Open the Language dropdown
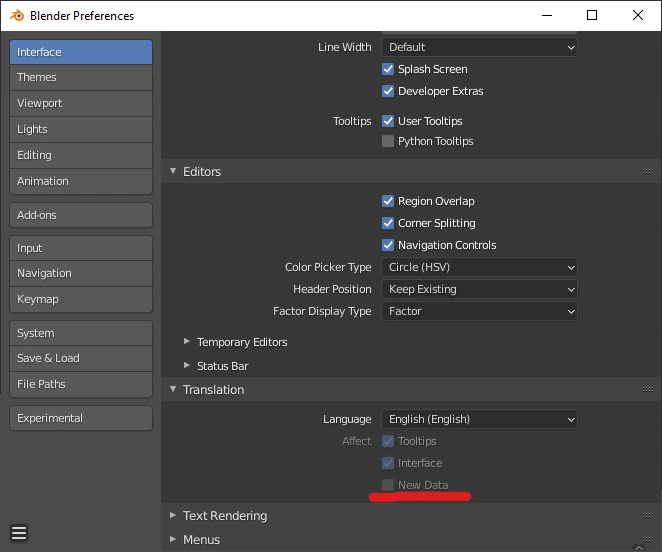The height and width of the screenshot is (552, 662). click(479, 419)
